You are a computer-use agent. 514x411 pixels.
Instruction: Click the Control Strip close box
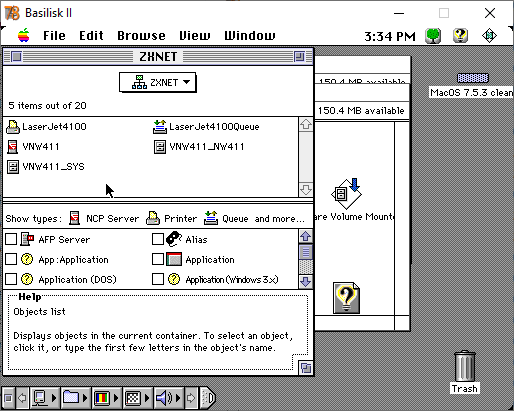(x=9, y=398)
